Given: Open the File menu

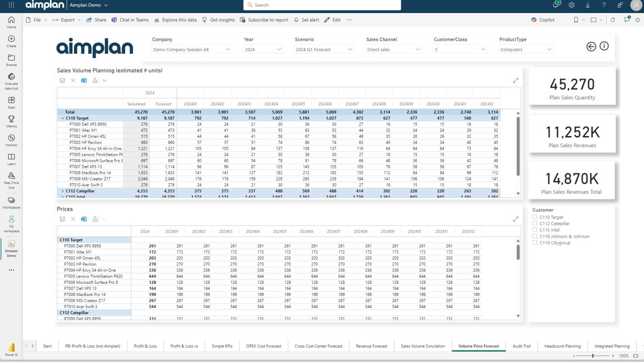Looking at the screenshot, I should (x=36, y=20).
